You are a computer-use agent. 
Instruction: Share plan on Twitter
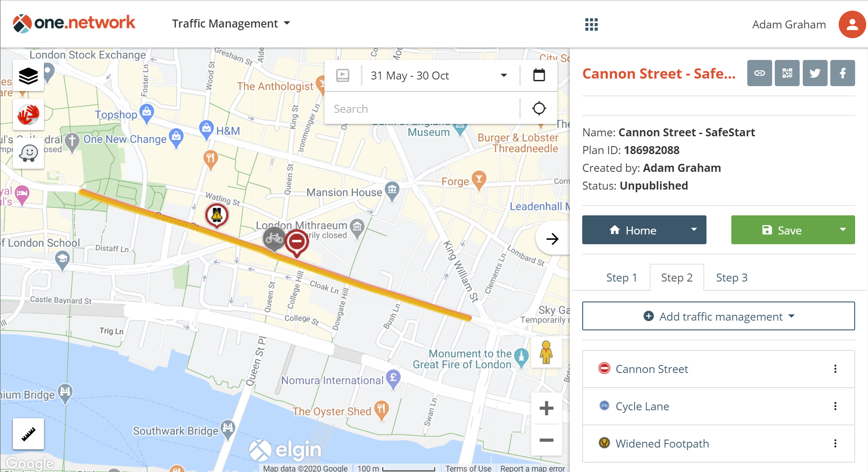815,73
